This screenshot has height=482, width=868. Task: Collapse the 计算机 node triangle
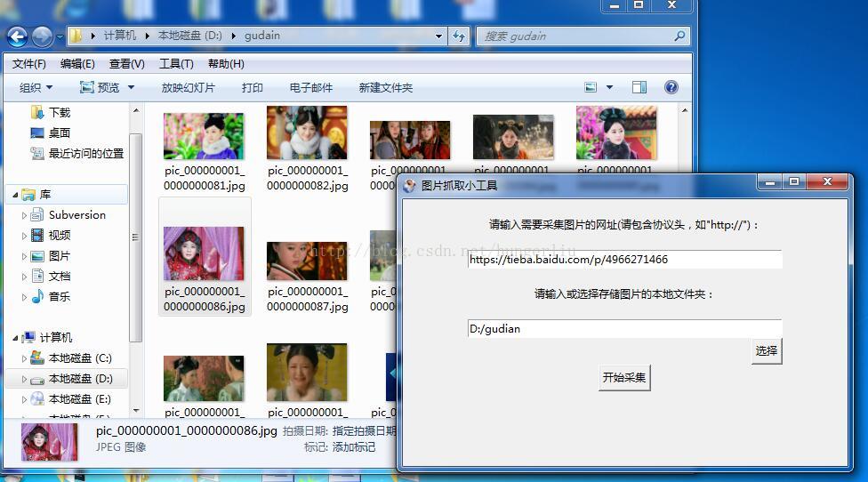point(15,338)
